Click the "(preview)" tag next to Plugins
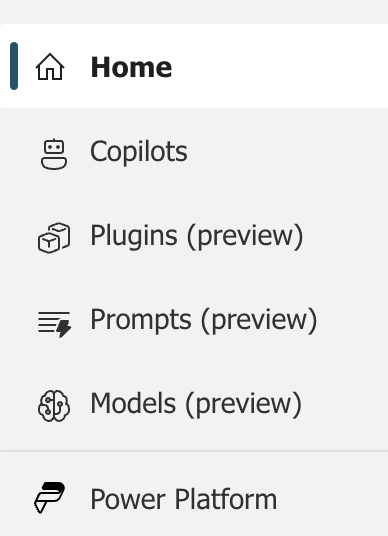The height and width of the screenshot is (536, 388). coord(245,237)
